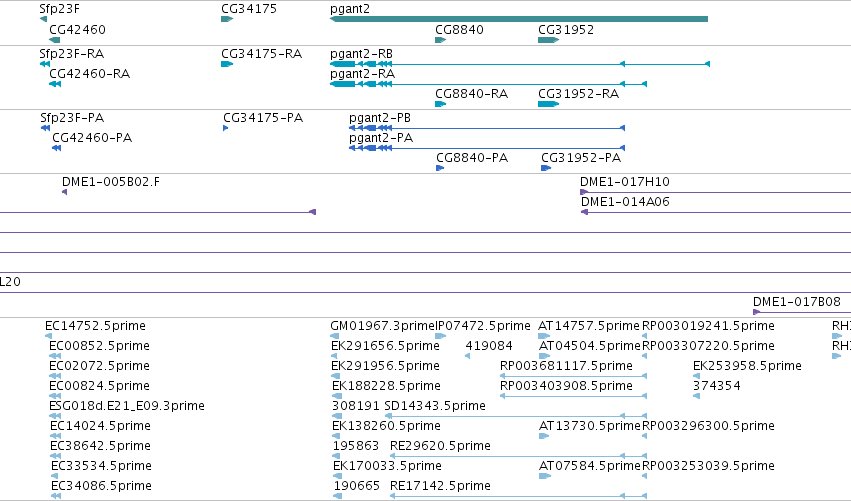The image size is (851, 501).
Task: Click the CG34175 gene label
Action: (249, 9)
